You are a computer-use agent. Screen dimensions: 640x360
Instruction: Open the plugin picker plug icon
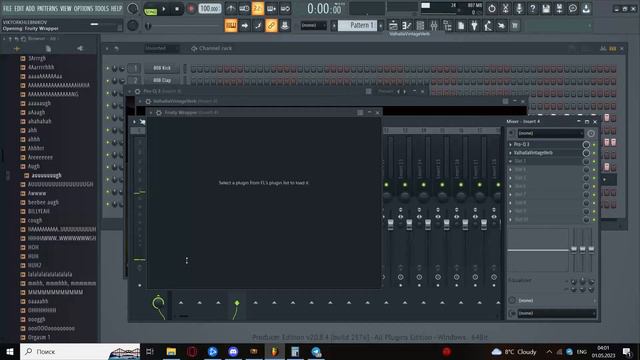coord(474,26)
